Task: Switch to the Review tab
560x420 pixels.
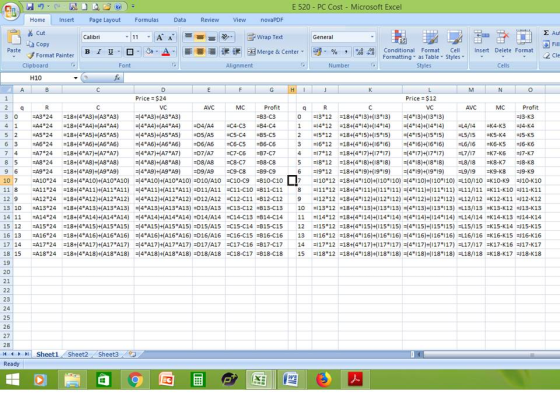Action: 210,20
